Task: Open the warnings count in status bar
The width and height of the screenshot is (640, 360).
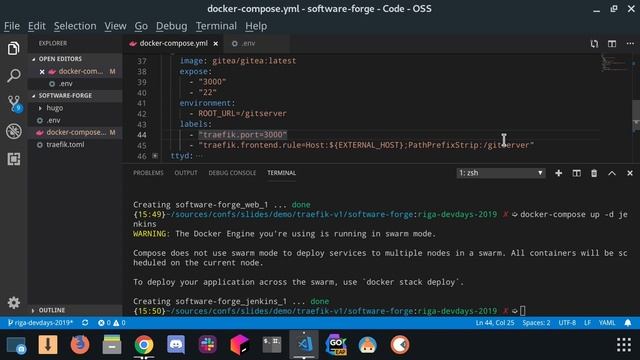Action: tap(119, 323)
